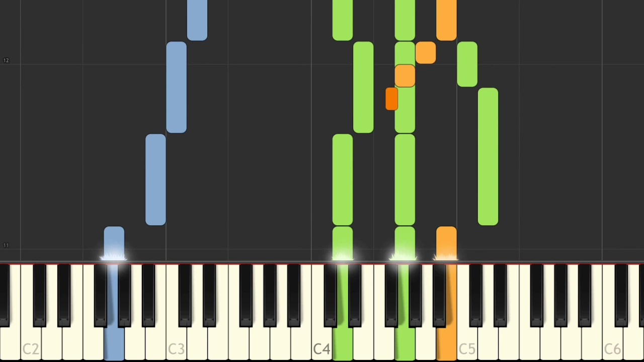Select the tall green falling note above D5
The width and height of the screenshot is (644, 362).
[x=488, y=157]
